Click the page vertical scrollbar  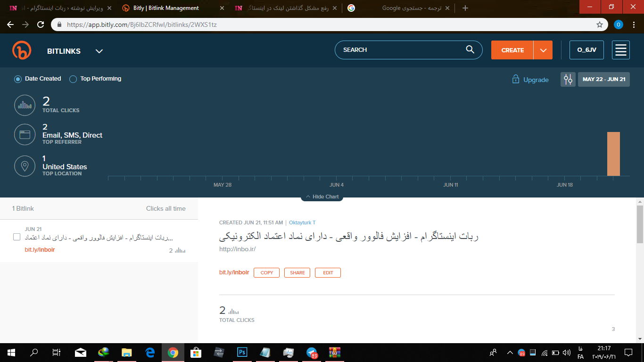click(640, 224)
